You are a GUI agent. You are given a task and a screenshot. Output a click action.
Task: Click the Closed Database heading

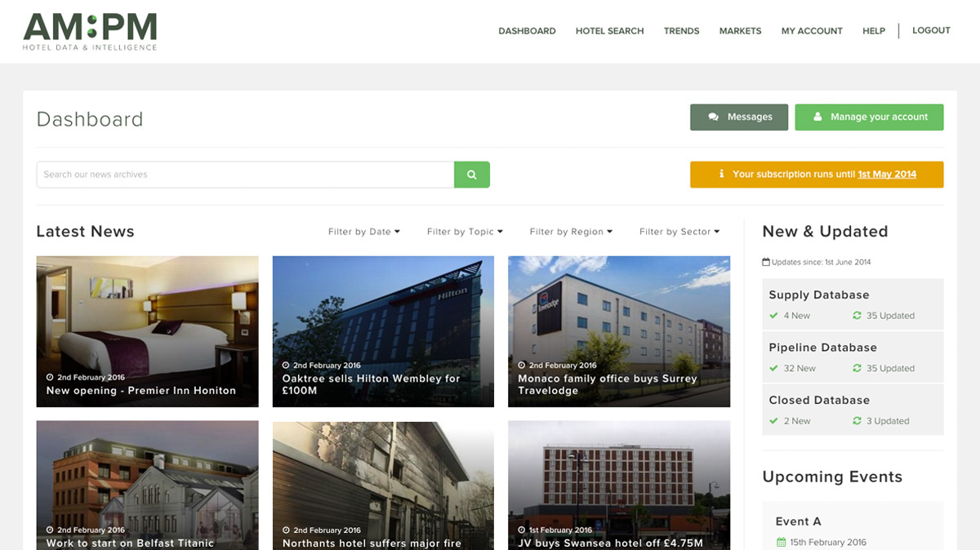point(819,400)
